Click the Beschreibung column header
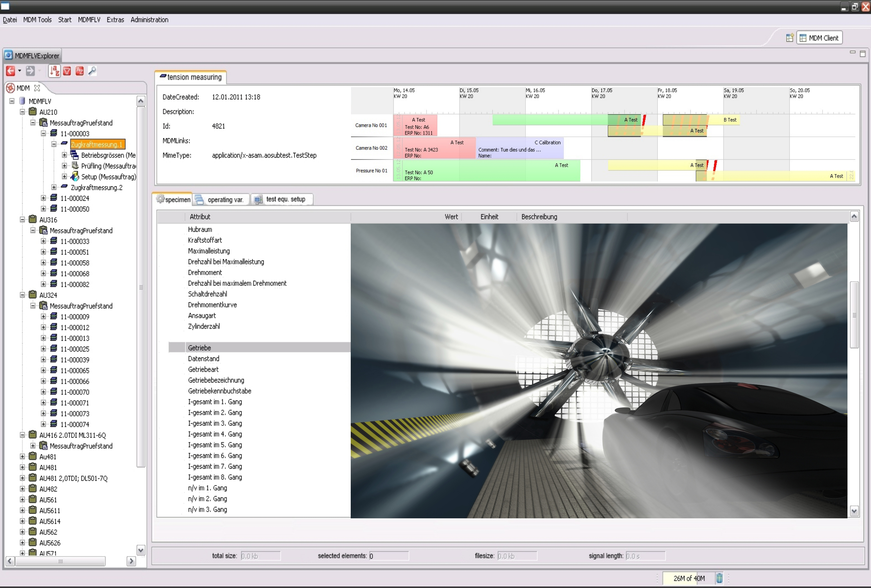This screenshot has height=588, width=871. click(572, 217)
